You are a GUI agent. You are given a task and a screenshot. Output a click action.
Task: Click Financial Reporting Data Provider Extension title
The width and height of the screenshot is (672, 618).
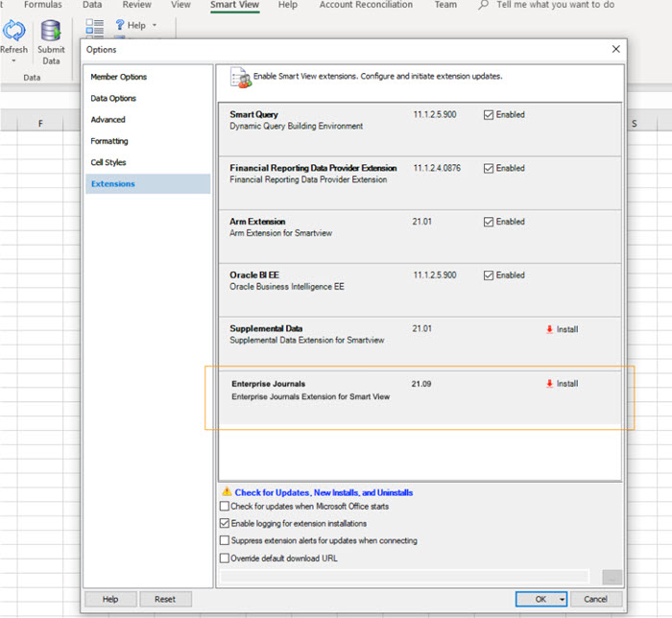(313, 168)
